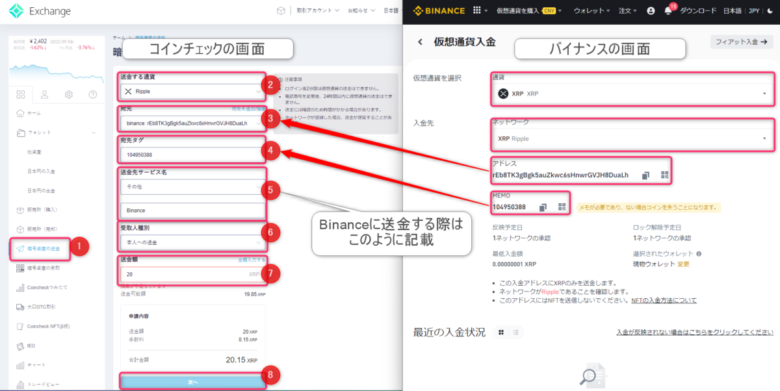Copy the Binance deposit address
780x391 pixels.
[x=646, y=175]
